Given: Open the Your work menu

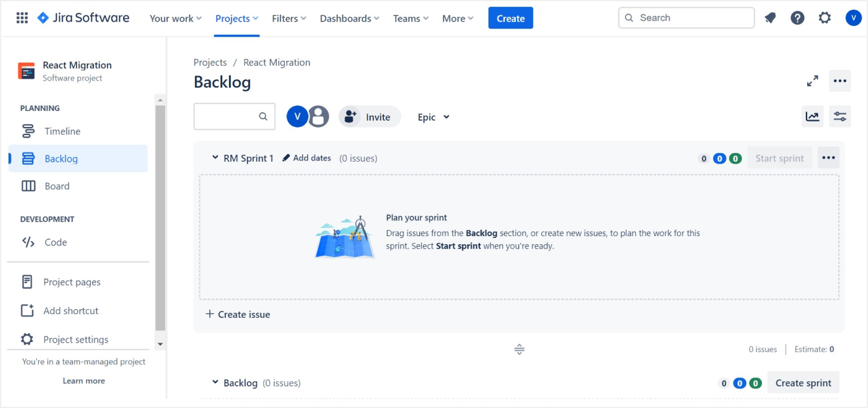Looking at the screenshot, I should (x=175, y=18).
